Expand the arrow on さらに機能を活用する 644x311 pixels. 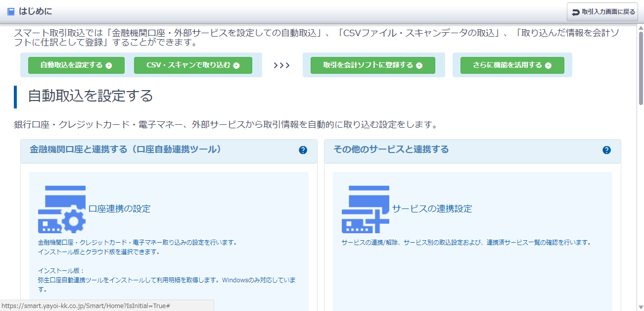tap(548, 65)
